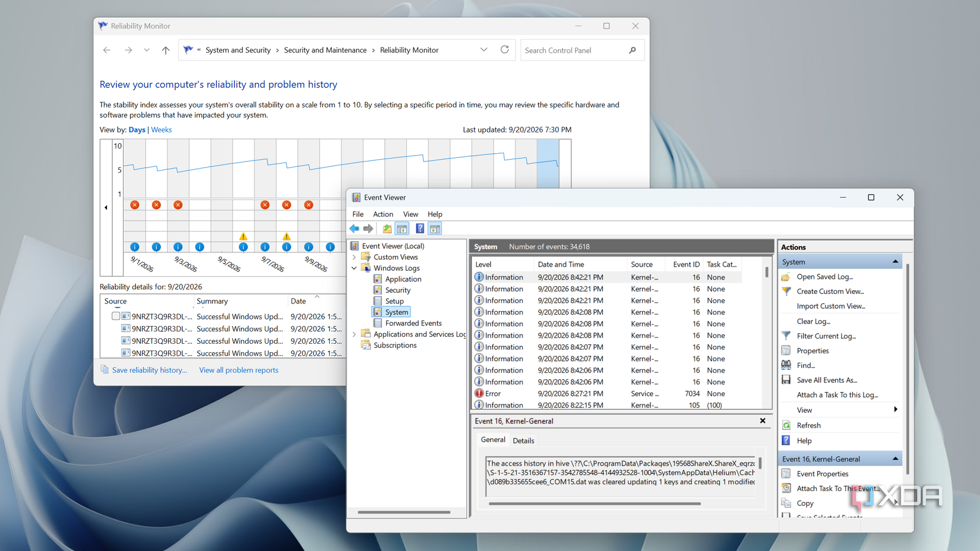The width and height of the screenshot is (980, 551).
Task: Click View all problem reports link
Action: [239, 370]
